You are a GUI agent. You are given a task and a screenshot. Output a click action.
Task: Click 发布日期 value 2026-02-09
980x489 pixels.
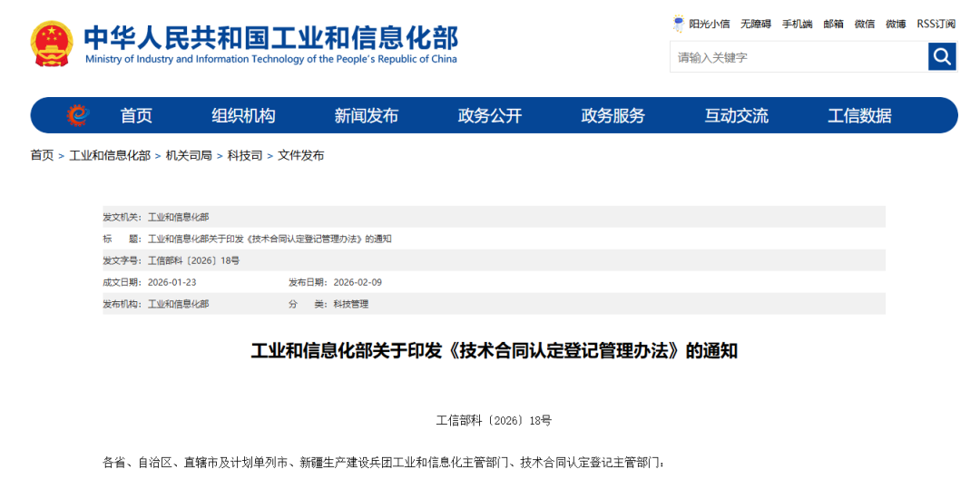point(358,282)
